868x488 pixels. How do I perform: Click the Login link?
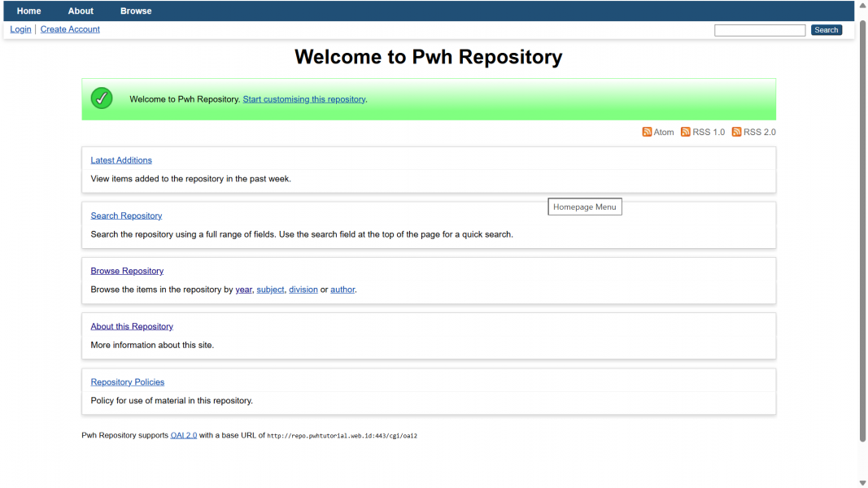pyautogui.click(x=20, y=29)
